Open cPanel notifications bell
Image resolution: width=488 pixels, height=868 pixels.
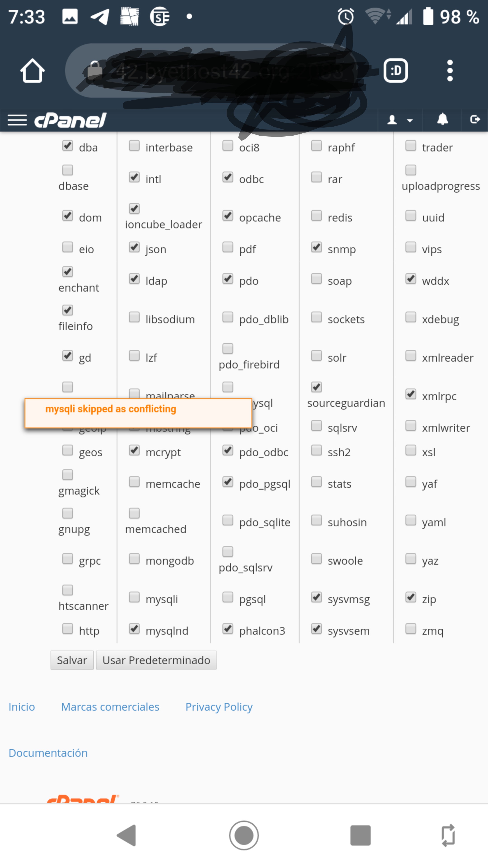point(442,119)
